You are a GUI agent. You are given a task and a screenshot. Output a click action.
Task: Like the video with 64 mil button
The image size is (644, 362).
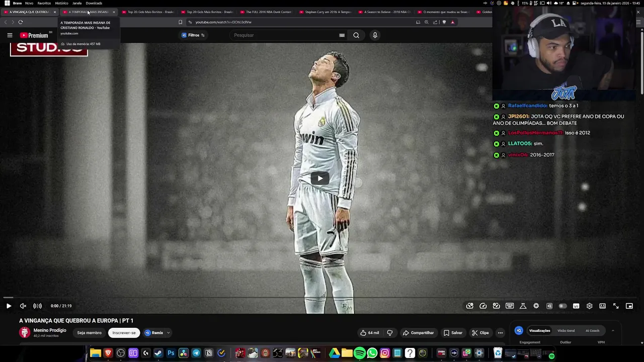(369, 333)
